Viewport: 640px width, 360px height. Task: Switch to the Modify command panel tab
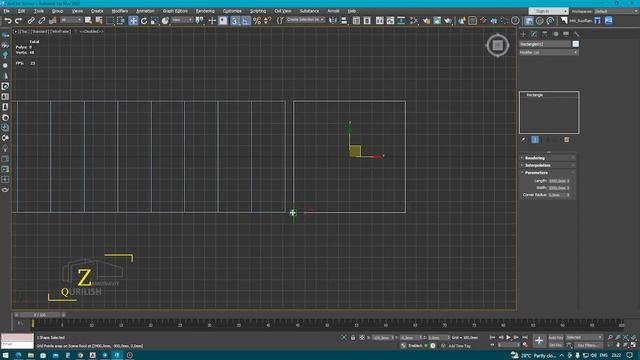pyautogui.click(x=534, y=34)
